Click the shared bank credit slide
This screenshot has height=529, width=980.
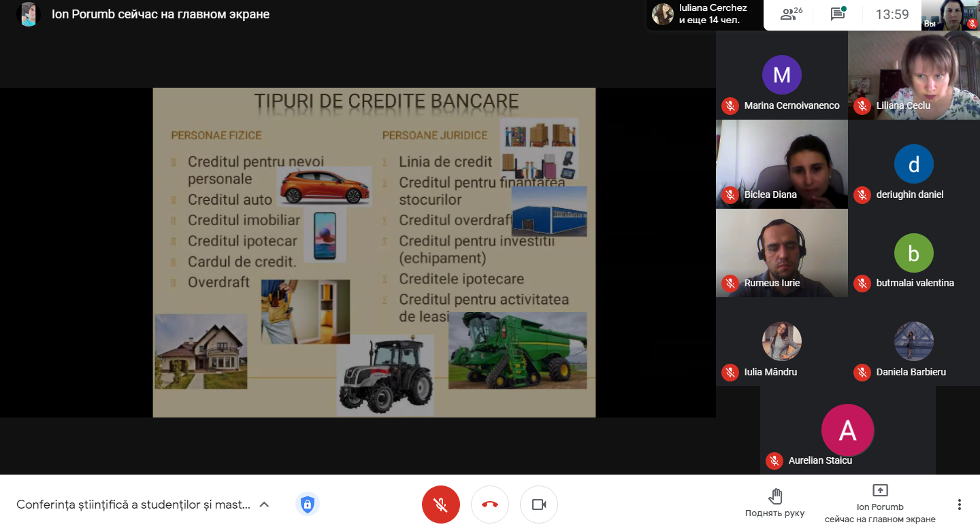coord(374,252)
